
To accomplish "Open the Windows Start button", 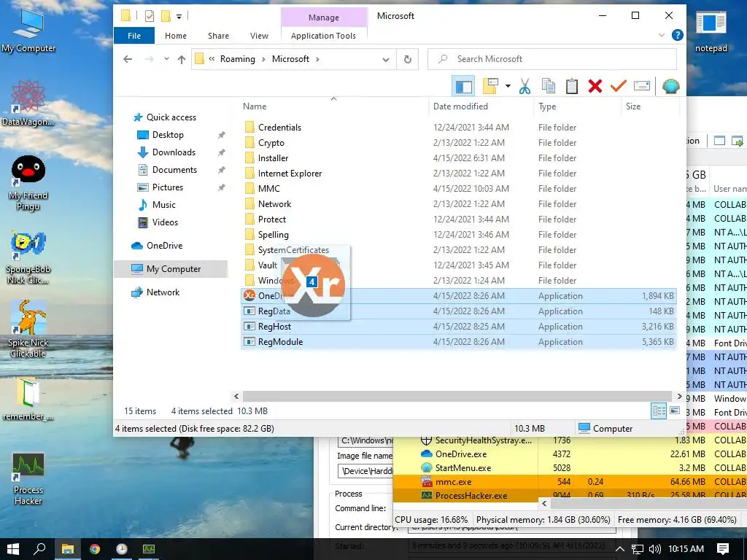I will [13, 549].
